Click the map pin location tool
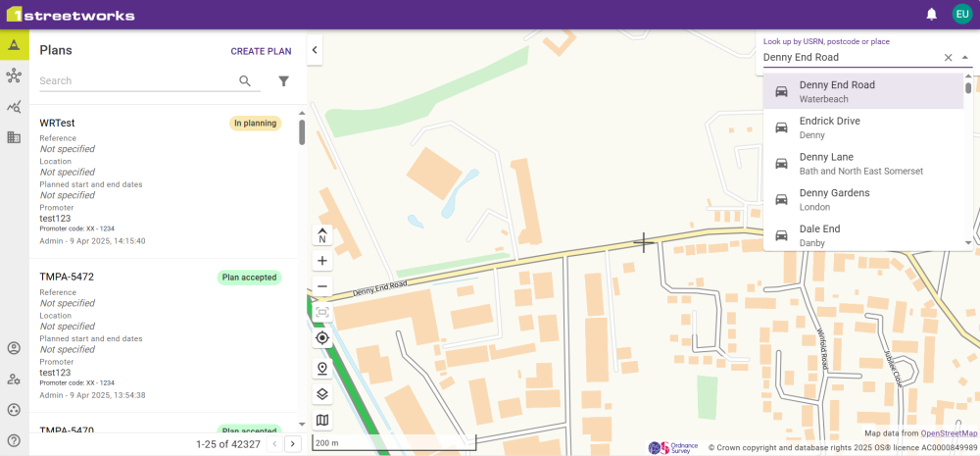 tap(322, 369)
